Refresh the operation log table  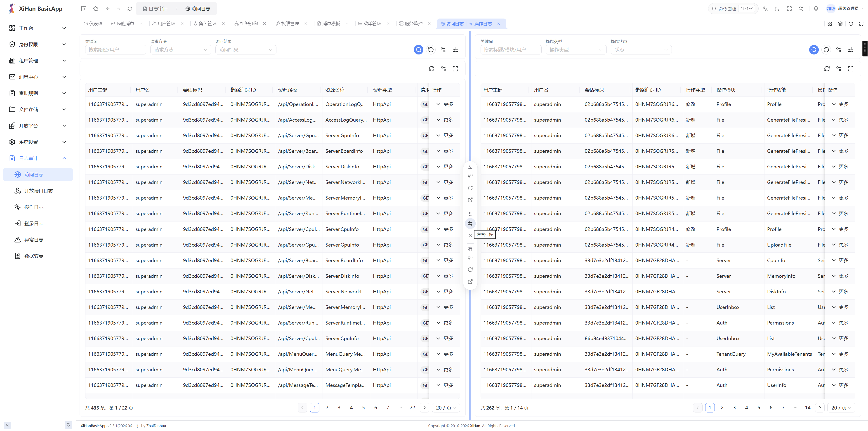(x=827, y=69)
